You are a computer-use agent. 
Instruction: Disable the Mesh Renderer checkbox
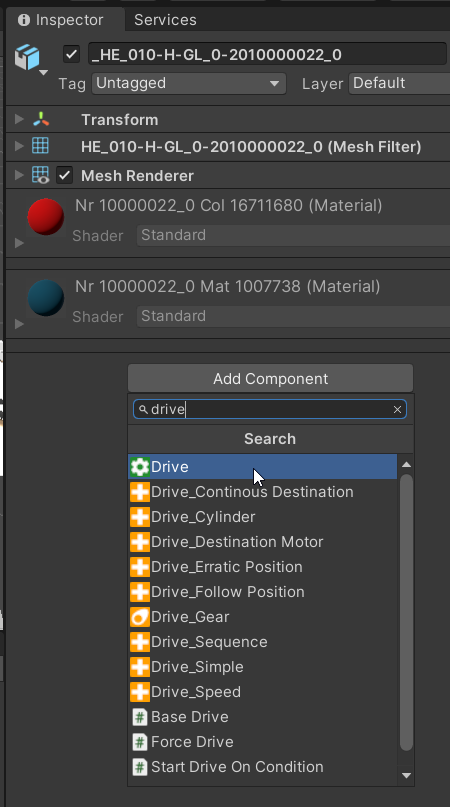point(64,175)
